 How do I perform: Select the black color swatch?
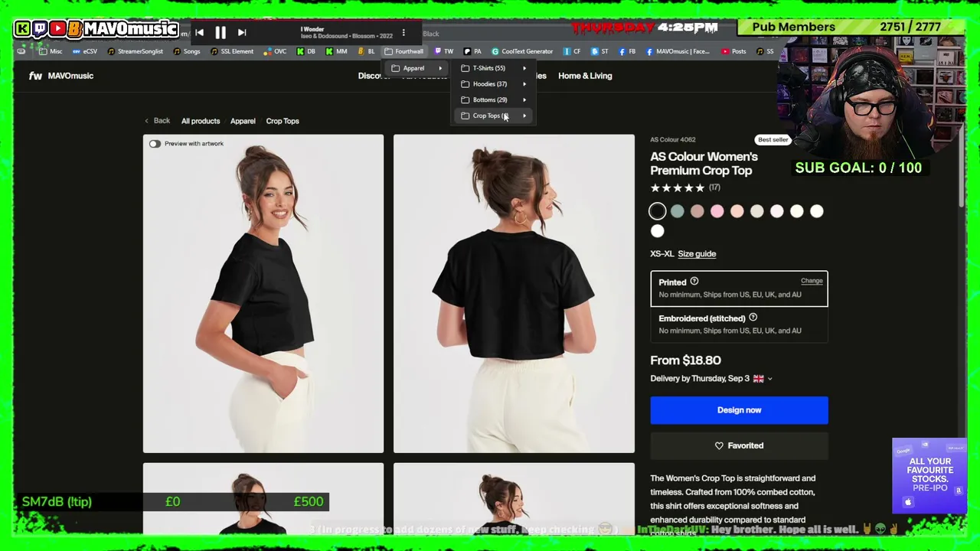[x=658, y=211]
